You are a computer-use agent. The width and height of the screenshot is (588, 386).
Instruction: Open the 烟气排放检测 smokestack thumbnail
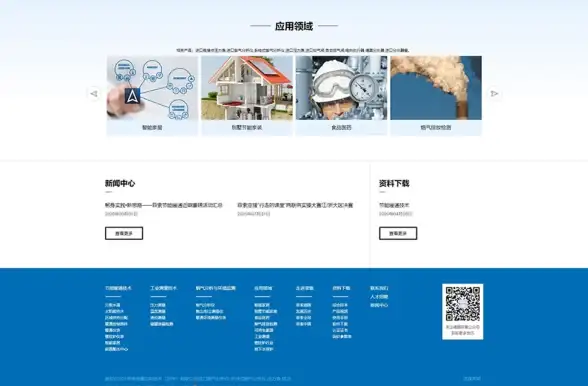[x=436, y=88]
